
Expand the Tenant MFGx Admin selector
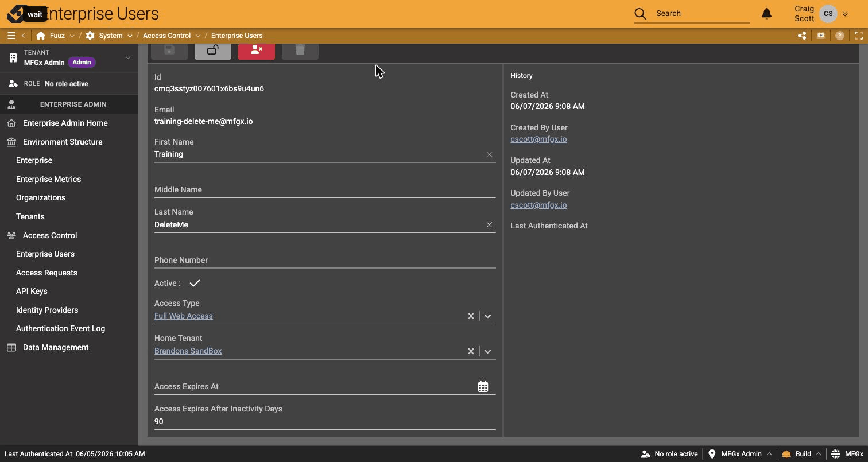pyautogui.click(x=128, y=57)
